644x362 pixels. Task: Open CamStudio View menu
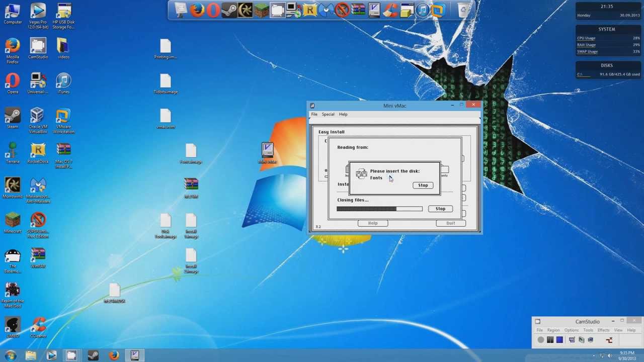[x=618, y=330]
